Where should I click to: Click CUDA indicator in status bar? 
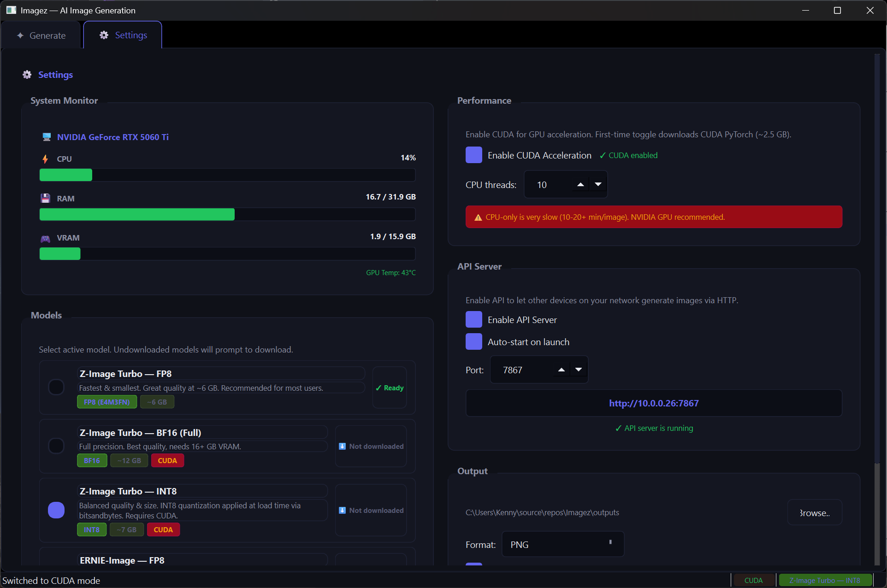pyautogui.click(x=753, y=581)
